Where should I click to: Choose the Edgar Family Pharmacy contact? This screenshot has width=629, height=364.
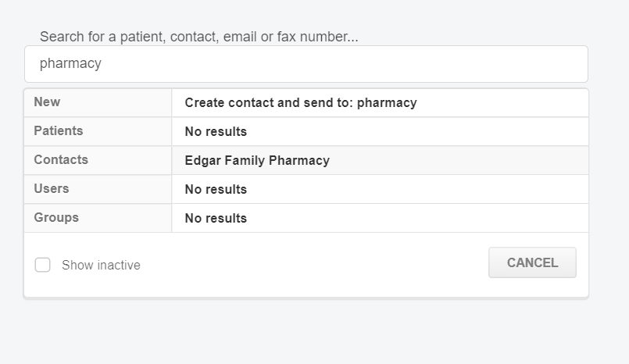(x=257, y=161)
